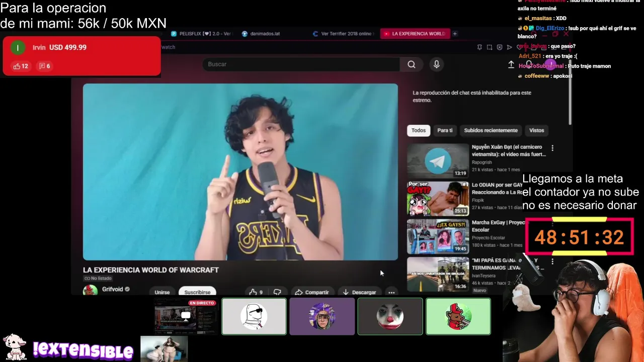This screenshot has height=362, width=644.
Task: Click Grifvoid channel avatar
Action: (90, 291)
